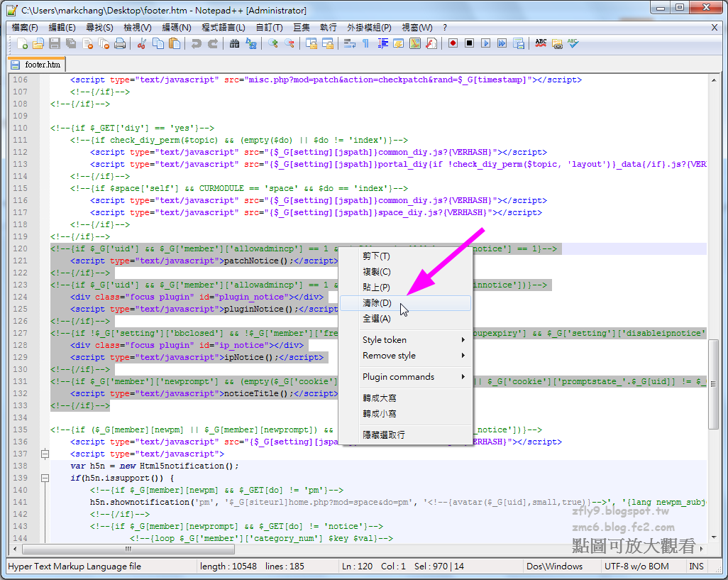The width and height of the screenshot is (728, 580).
Task: Select the footer.htm document tab
Action: pos(37,65)
